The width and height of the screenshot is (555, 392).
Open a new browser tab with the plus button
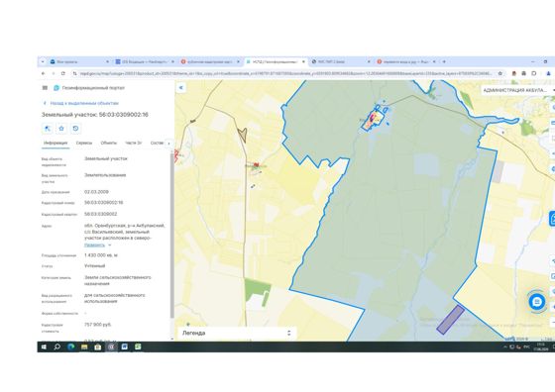pyautogui.click(x=444, y=61)
